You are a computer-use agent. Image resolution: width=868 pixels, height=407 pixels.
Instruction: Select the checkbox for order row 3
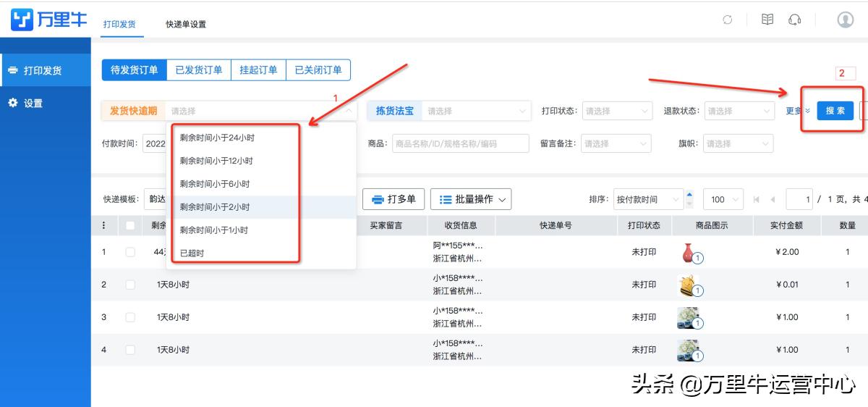pyautogui.click(x=130, y=317)
